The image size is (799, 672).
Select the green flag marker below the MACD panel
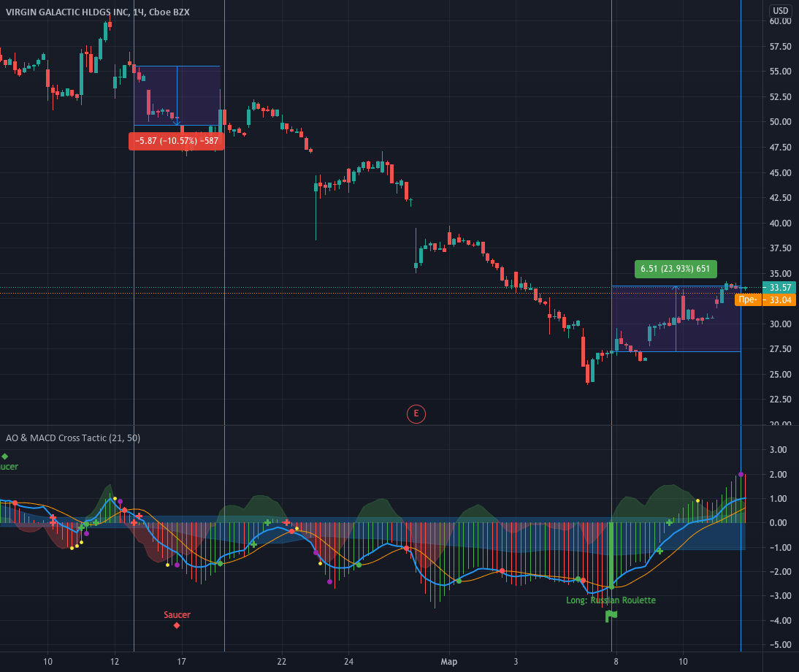tap(611, 617)
